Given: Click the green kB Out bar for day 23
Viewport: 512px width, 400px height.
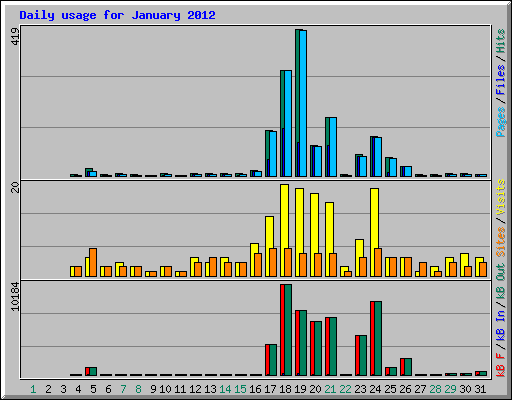Looking at the screenshot, I should tap(363, 355).
